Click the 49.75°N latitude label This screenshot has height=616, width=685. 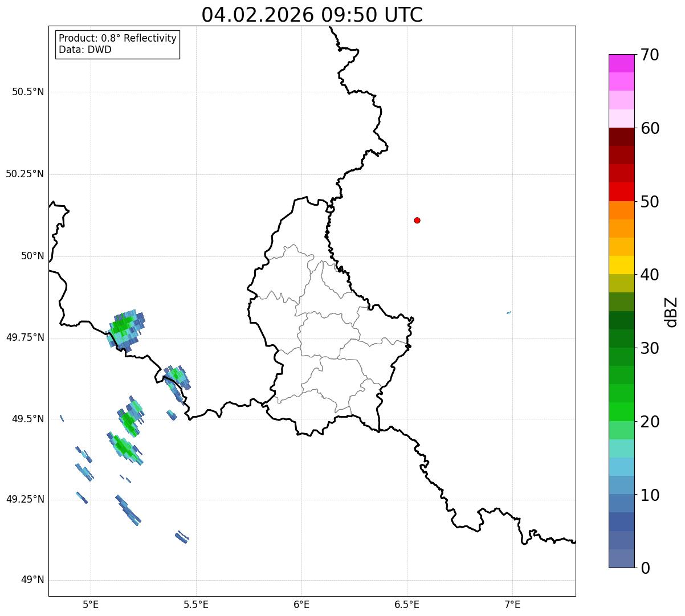pyautogui.click(x=25, y=337)
